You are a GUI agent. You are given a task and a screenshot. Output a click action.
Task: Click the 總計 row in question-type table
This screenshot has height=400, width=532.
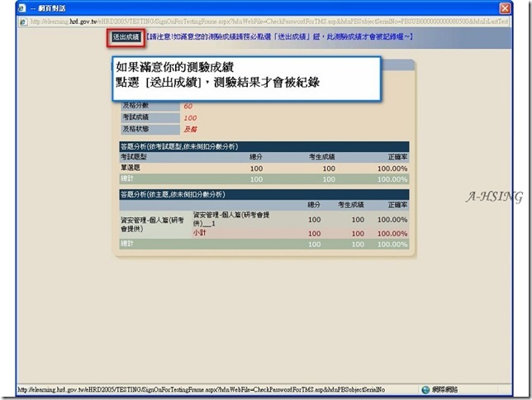click(x=264, y=179)
